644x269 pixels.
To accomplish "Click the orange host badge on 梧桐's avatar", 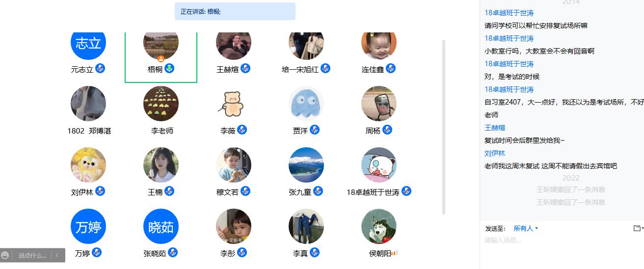I will (x=161, y=59).
